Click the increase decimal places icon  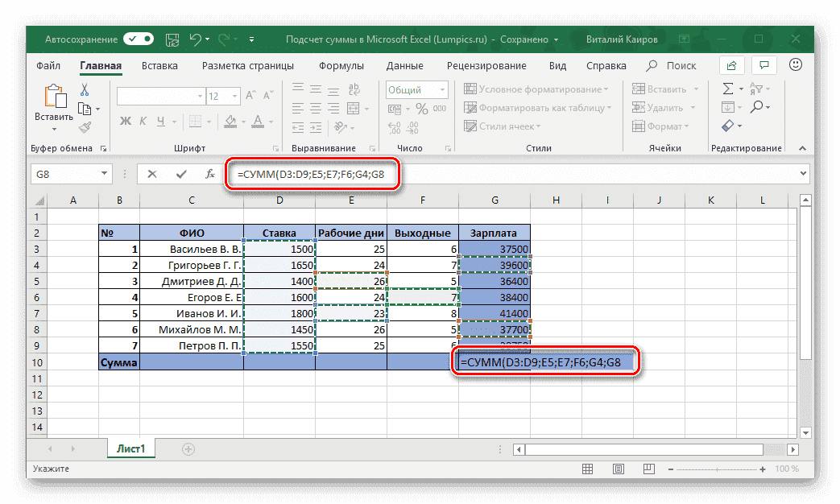point(395,127)
